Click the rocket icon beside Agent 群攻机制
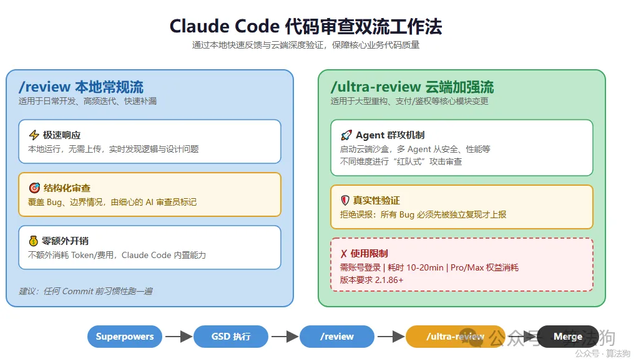The width and height of the screenshot is (636, 364). 346,135
